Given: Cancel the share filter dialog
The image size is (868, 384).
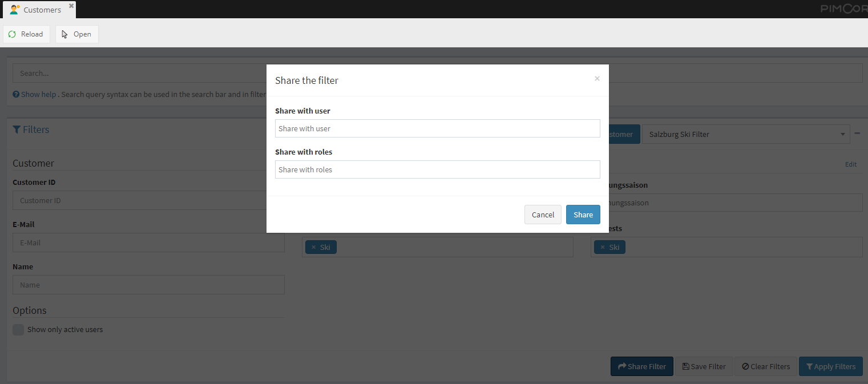Looking at the screenshot, I should click(x=543, y=215).
